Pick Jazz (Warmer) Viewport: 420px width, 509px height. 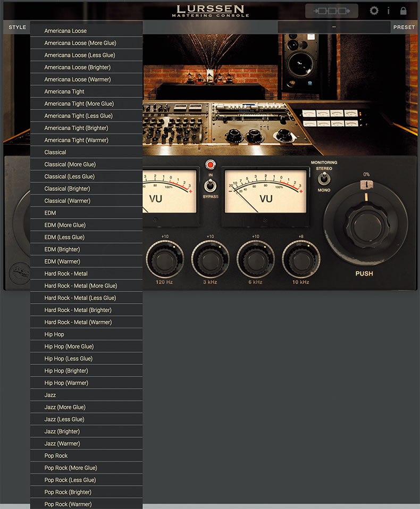[86, 444]
